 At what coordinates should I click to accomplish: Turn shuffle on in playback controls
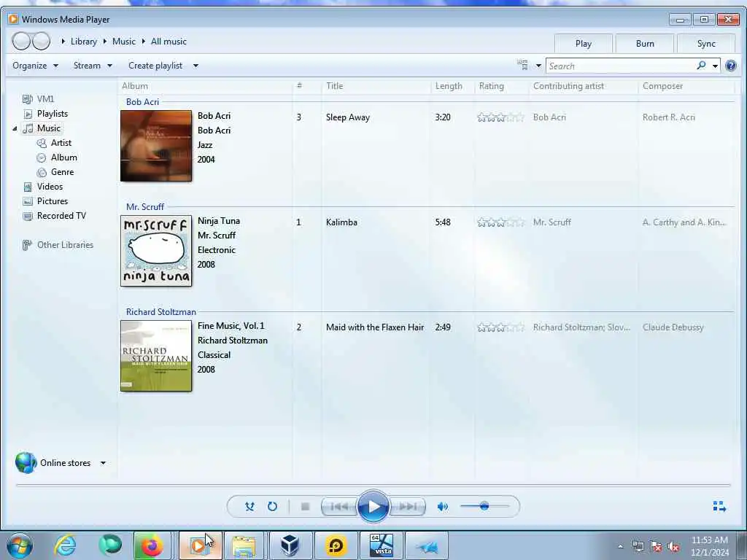(x=249, y=507)
